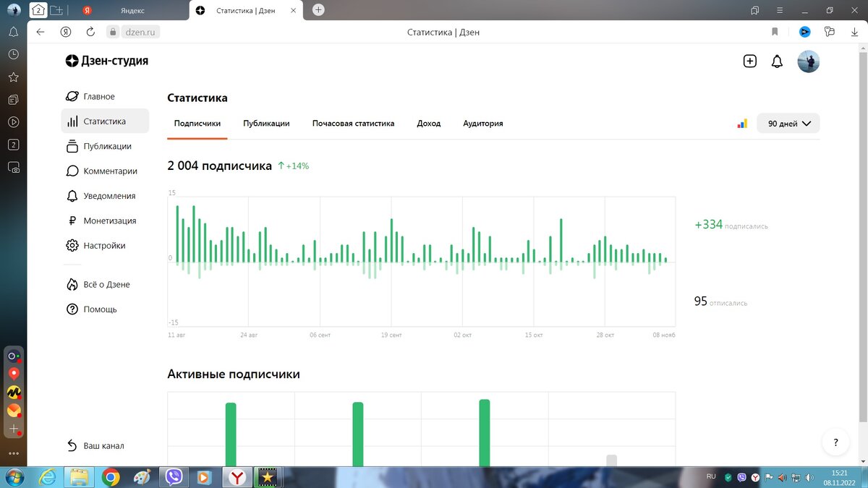Screen dimensions: 868x488
Task: Open the profile avatar in Dzen header
Action: [809, 61]
